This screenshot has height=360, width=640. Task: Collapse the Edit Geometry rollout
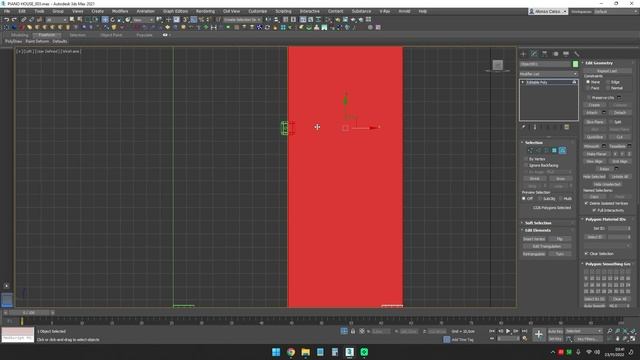599,63
